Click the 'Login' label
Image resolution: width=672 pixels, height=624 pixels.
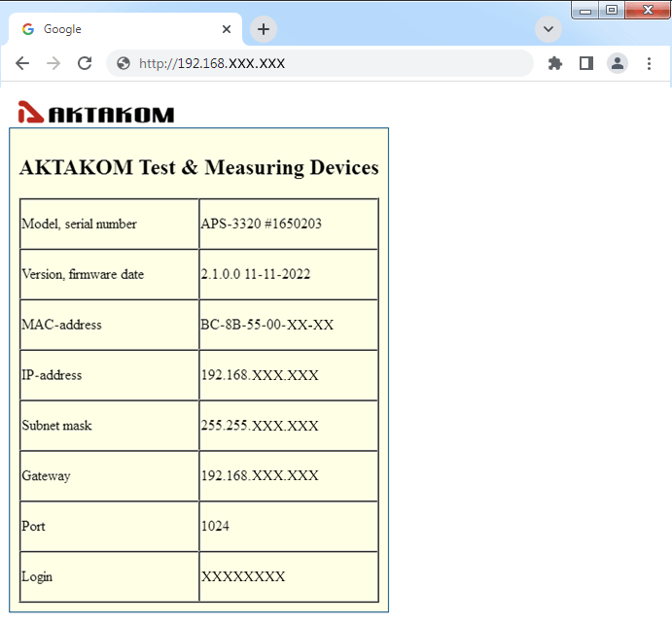[37, 577]
